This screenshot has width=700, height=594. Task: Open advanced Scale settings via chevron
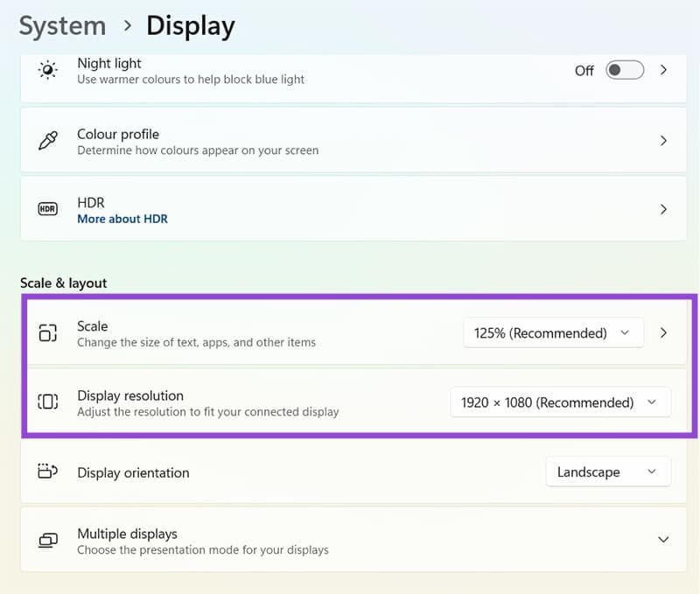663,333
